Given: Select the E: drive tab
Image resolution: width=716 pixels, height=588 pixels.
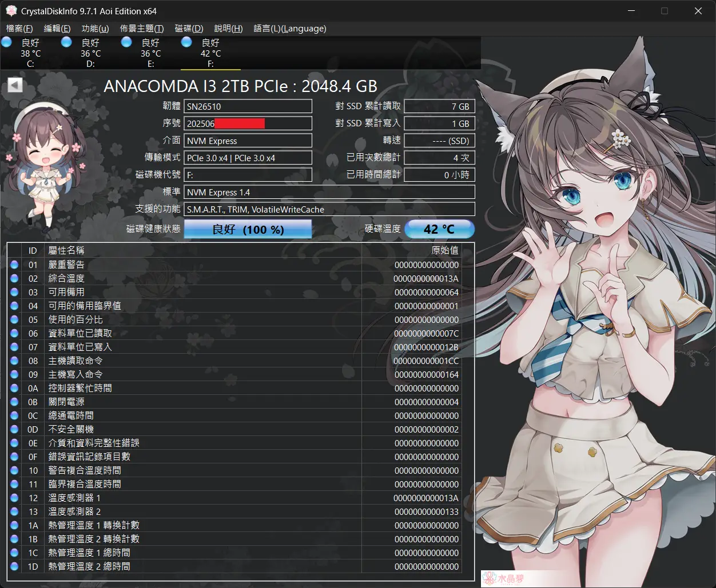Looking at the screenshot, I should pos(150,53).
